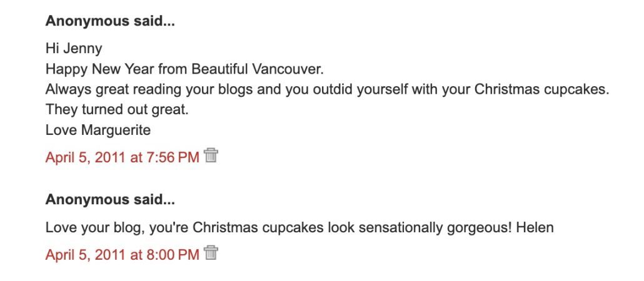Viewport: 644px width, 281px height.
Task: Click the "They turned out great." line
Action: tap(117, 109)
